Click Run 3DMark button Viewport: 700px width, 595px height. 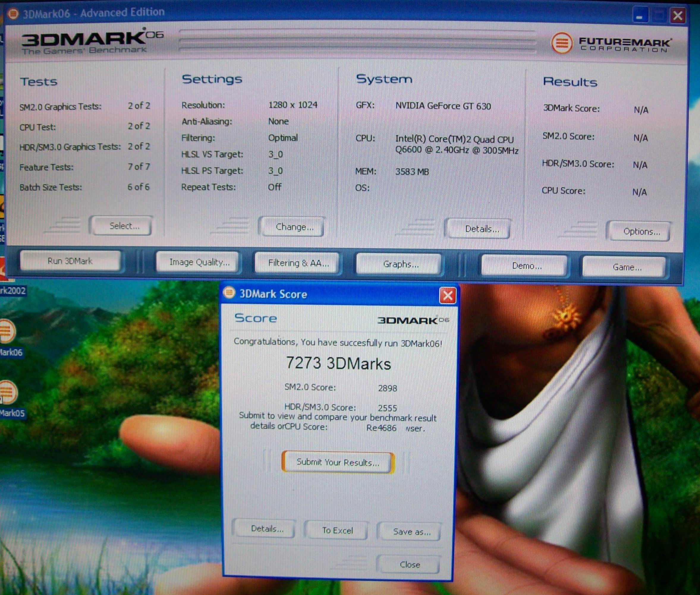point(70,261)
